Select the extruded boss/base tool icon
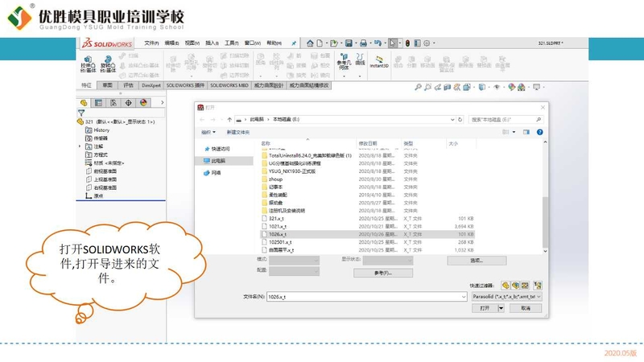The image size is (644, 362). [x=88, y=63]
